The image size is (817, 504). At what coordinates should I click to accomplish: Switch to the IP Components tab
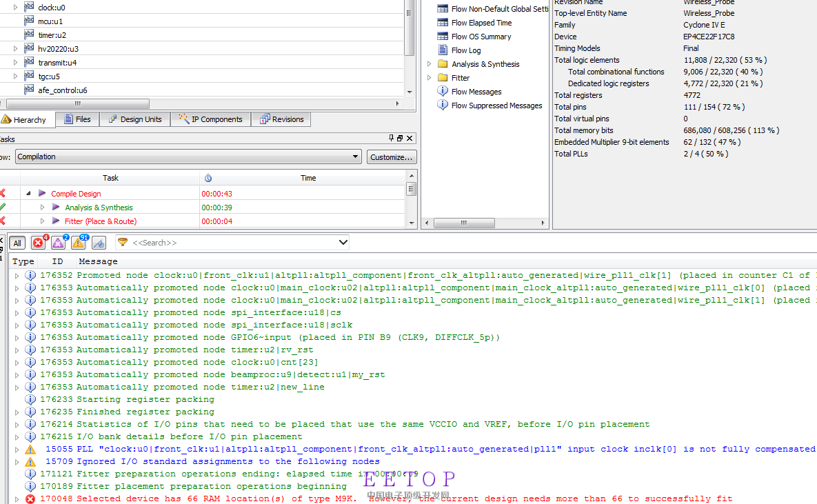211,119
